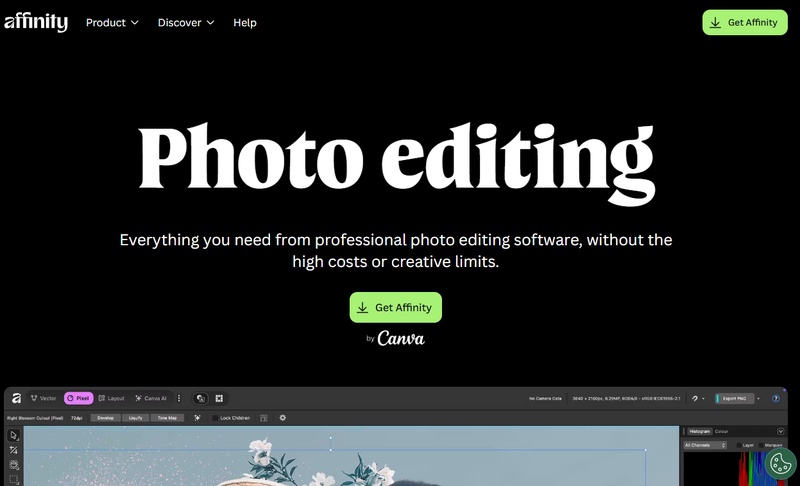Screen dimensions: 800x486
Task: Open the All Channels dropdown
Action: click(x=705, y=445)
